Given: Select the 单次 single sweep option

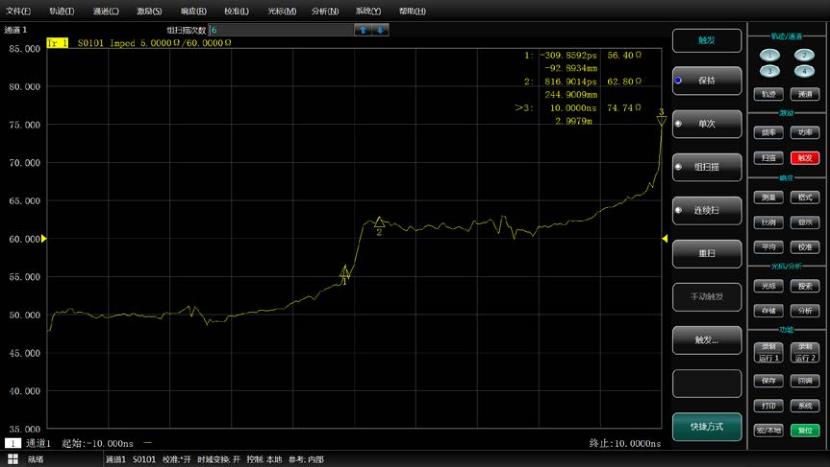Looking at the screenshot, I should (x=706, y=123).
